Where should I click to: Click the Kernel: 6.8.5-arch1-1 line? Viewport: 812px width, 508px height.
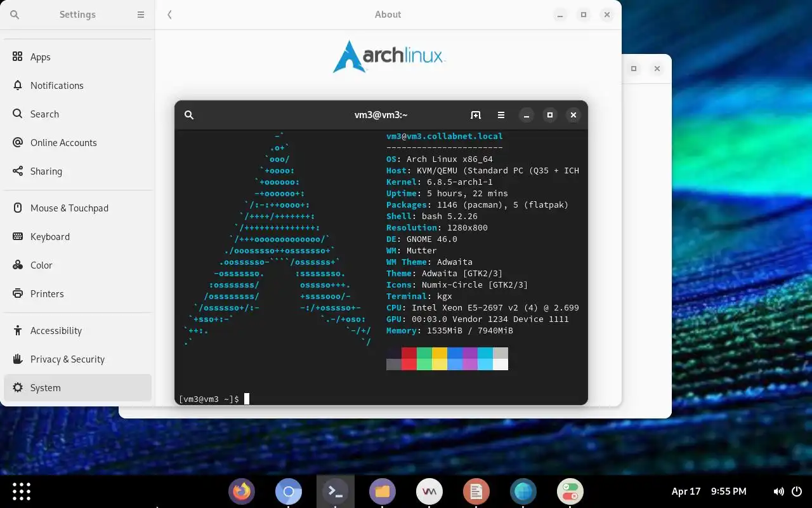(439, 182)
